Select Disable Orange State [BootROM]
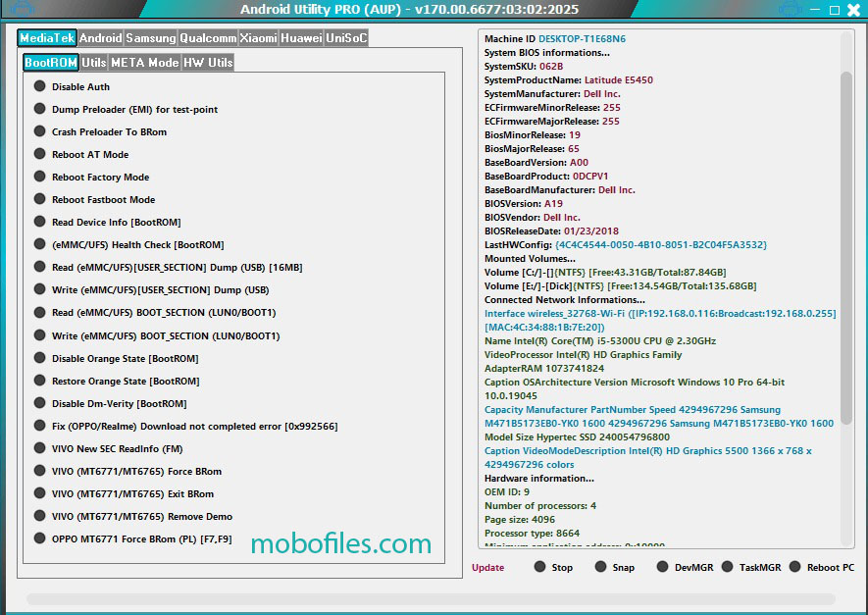 point(117,359)
